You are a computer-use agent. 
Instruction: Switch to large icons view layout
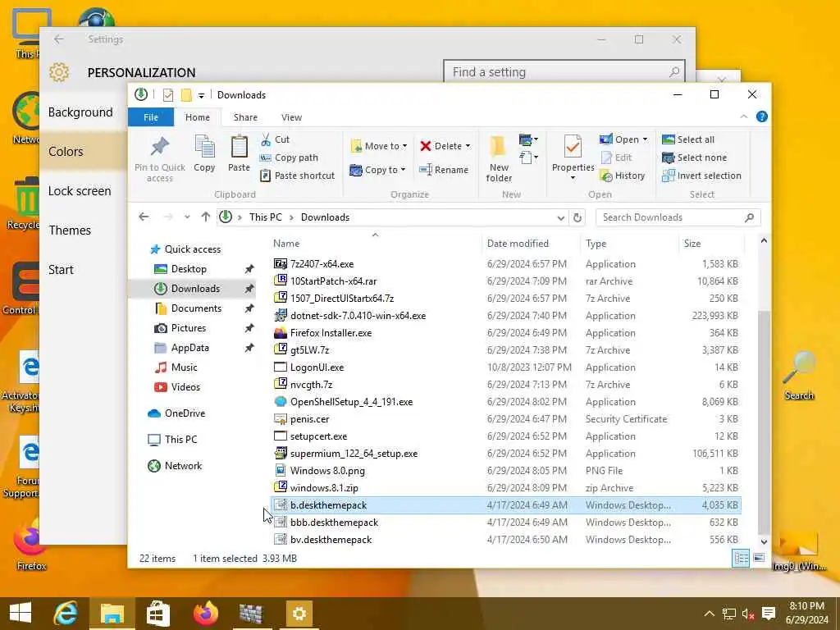[x=759, y=558]
